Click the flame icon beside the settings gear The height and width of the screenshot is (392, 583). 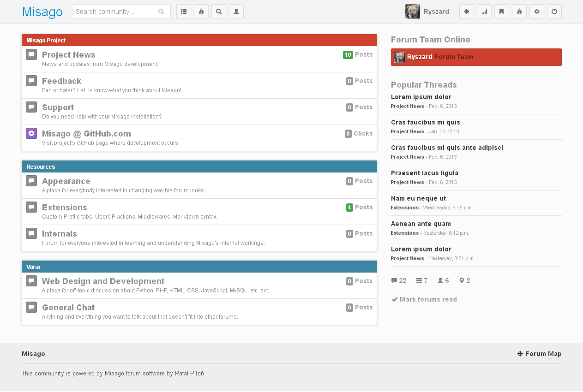click(519, 12)
